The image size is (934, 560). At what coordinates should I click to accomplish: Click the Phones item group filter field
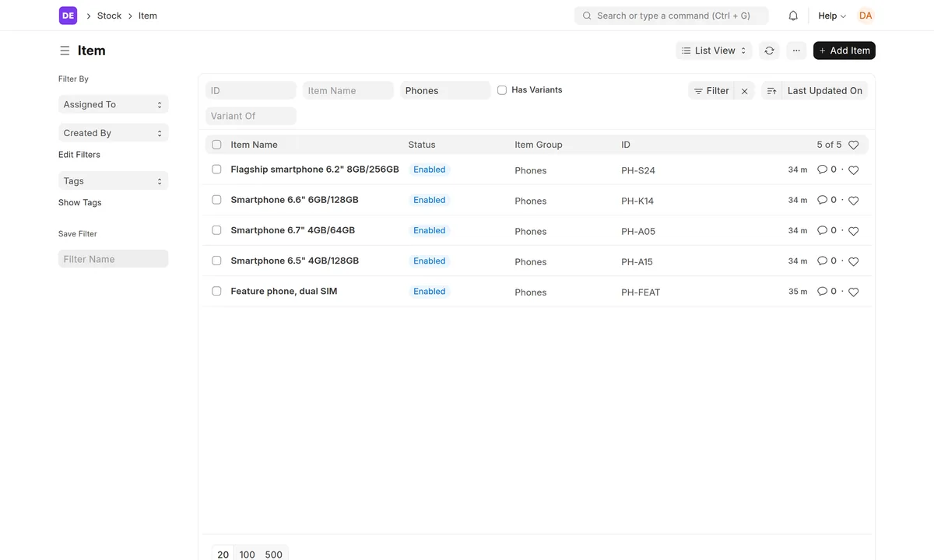[445, 90]
